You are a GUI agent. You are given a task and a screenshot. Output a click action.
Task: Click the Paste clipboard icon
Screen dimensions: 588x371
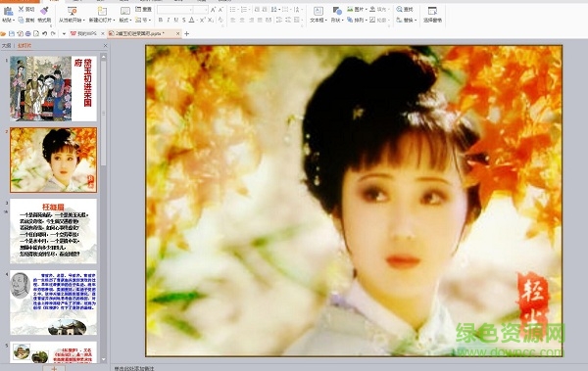(x=8, y=12)
